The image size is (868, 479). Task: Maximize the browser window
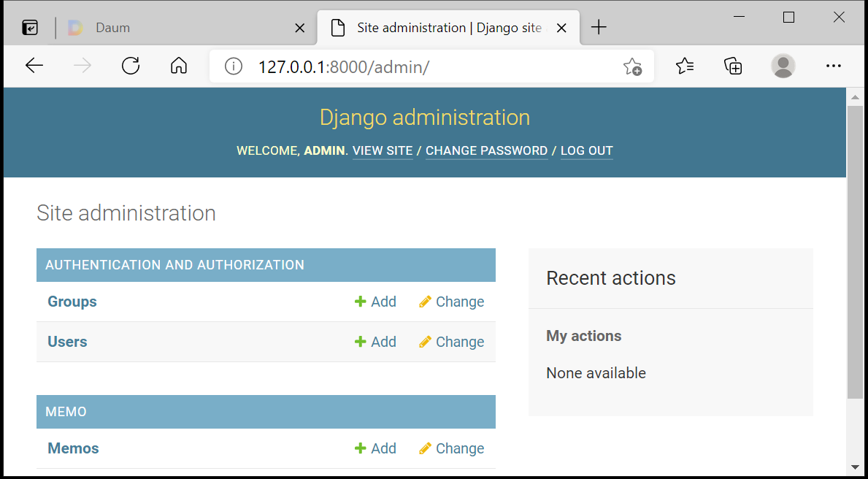pos(789,18)
